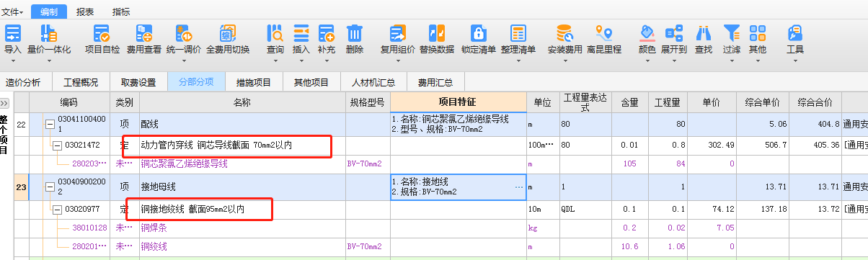The image size is (868, 260).
Task: Collapse row 030411004001 tree node
Action: click(x=50, y=125)
